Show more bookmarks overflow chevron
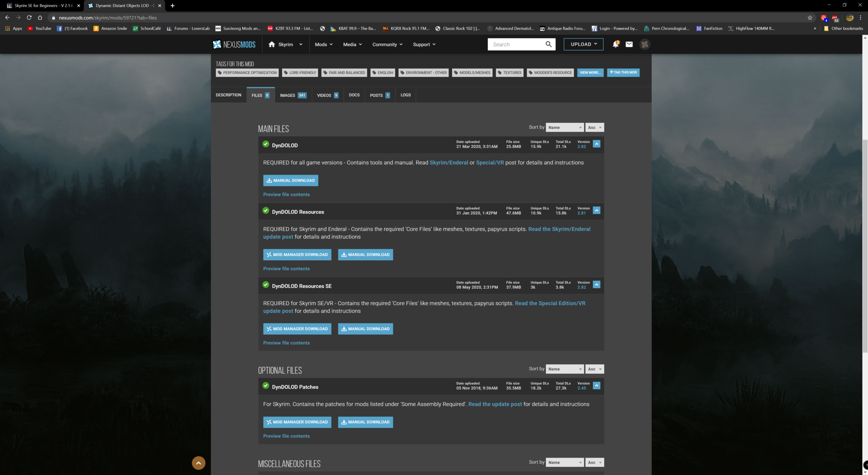 [x=815, y=28]
